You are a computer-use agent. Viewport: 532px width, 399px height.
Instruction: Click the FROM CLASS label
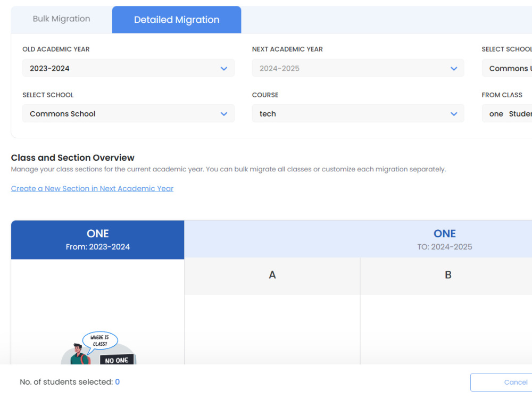click(502, 95)
